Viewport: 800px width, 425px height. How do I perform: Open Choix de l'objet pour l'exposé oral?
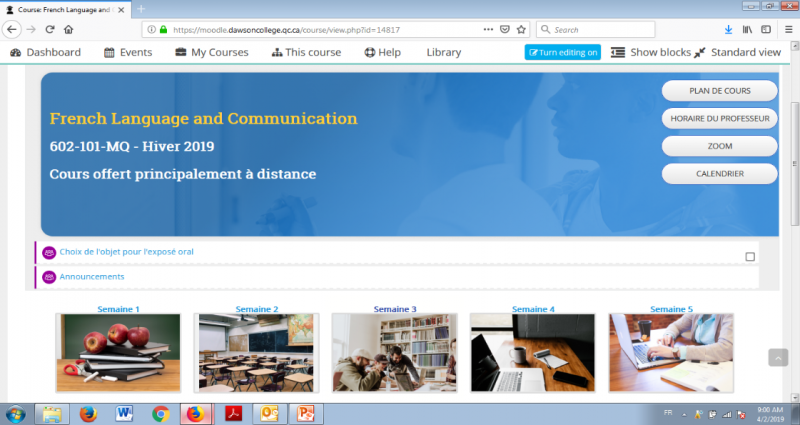pyautogui.click(x=127, y=252)
